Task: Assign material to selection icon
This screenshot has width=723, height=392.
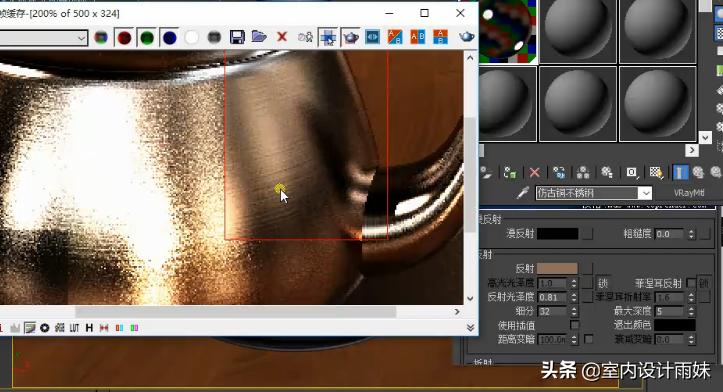Action: 510,173
